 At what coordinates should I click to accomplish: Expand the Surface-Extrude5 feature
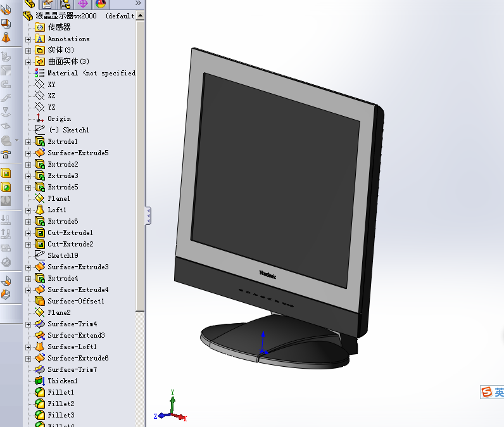pyautogui.click(x=28, y=154)
